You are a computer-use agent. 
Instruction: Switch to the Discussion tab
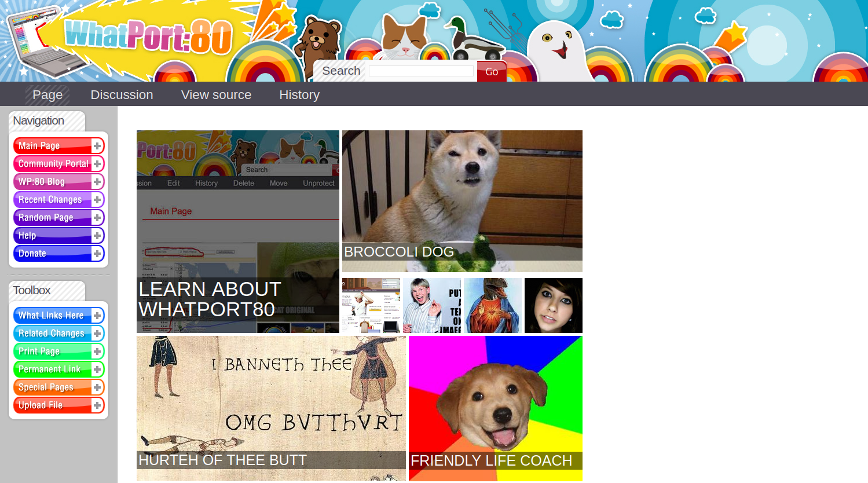[122, 94]
